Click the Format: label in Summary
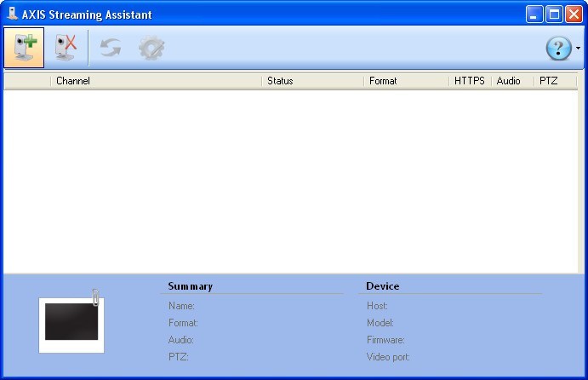The height and width of the screenshot is (380, 588). 183,323
